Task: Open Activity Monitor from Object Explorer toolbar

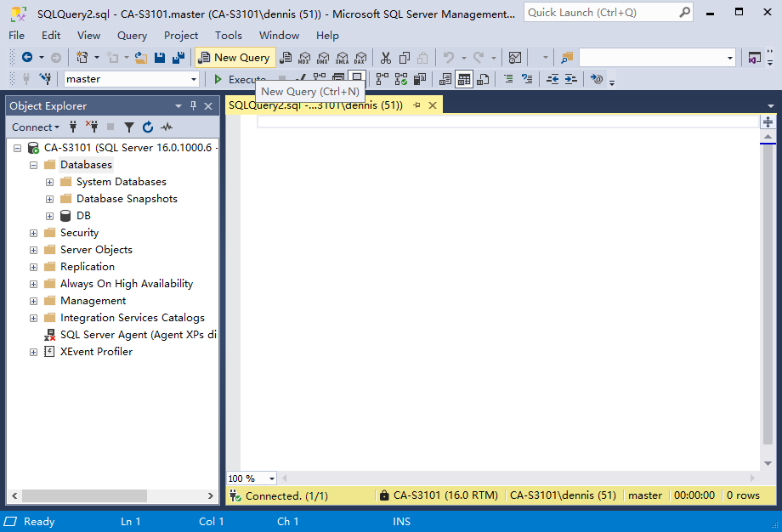Action: tap(167, 127)
